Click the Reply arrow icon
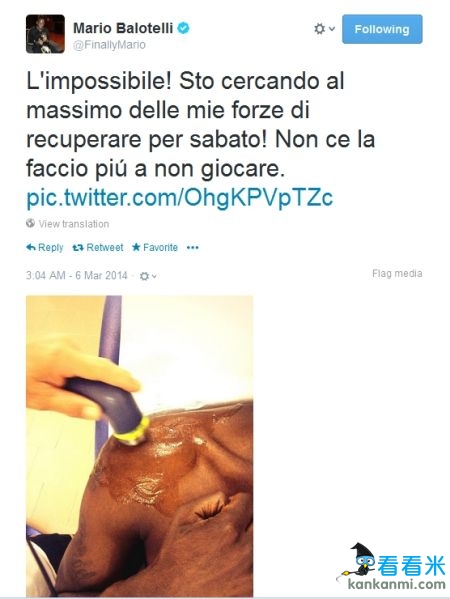Screen dimensions: 450x599 pyautogui.click(x=31, y=247)
